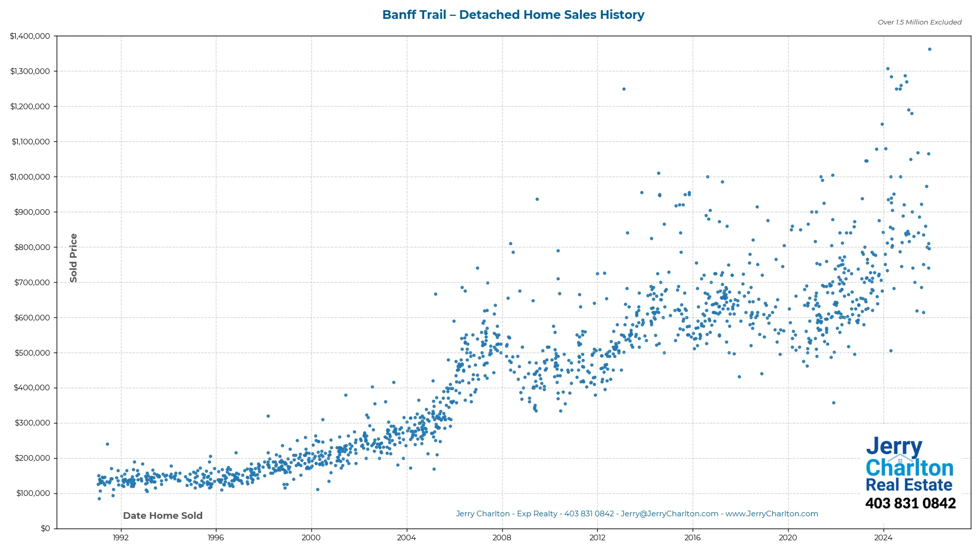
Task: Click the house roof icon in the logo
Action: pyautogui.click(x=900, y=459)
